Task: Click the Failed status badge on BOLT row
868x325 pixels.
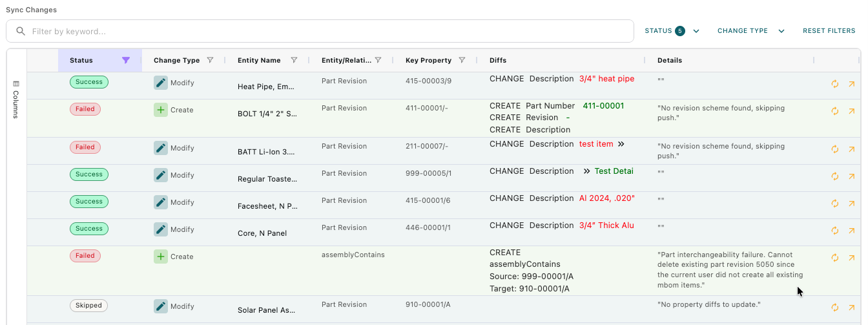Action: pyautogui.click(x=85, y=109)
